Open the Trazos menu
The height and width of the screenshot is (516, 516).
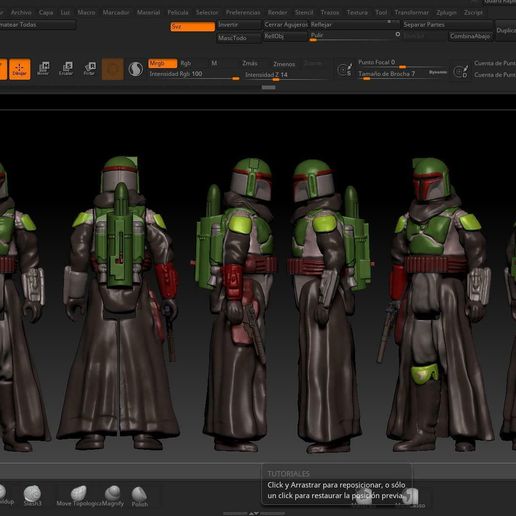[x=330, y=13]
